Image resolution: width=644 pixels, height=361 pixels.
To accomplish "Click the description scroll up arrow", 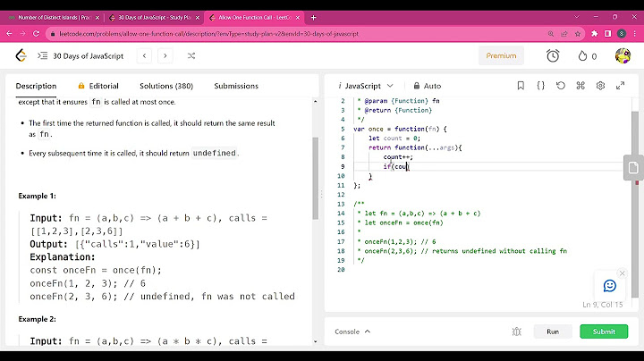I will click(x=316, y=101).
